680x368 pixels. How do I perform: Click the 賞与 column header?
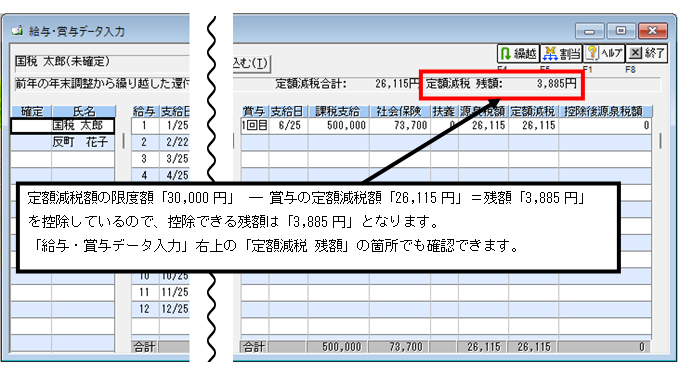pos(255,111)
